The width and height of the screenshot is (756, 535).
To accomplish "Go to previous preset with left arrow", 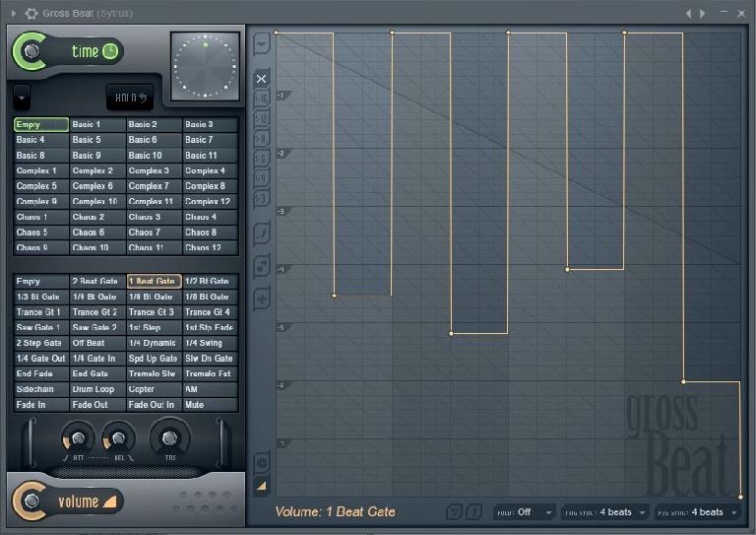I will click(x=689, y=14).
